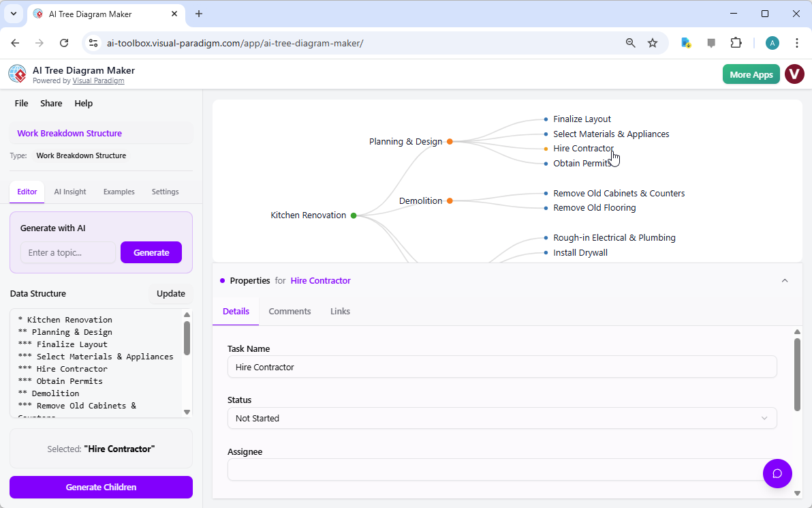Open the browser extensions puzzle icon
This screenshot has width=812, height=508.
pyautogui.click(x=736, y=42)
